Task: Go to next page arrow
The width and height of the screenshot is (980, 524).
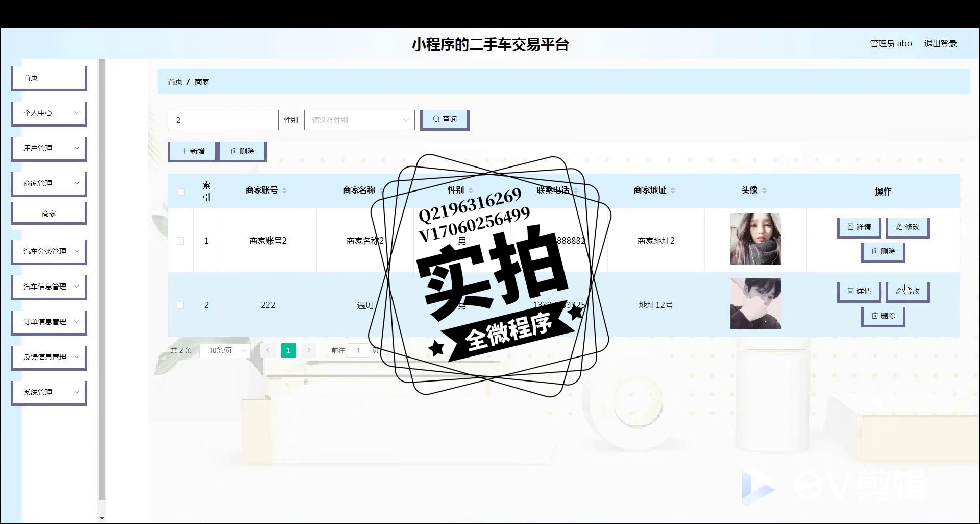Action: click(x=309, y=350)
